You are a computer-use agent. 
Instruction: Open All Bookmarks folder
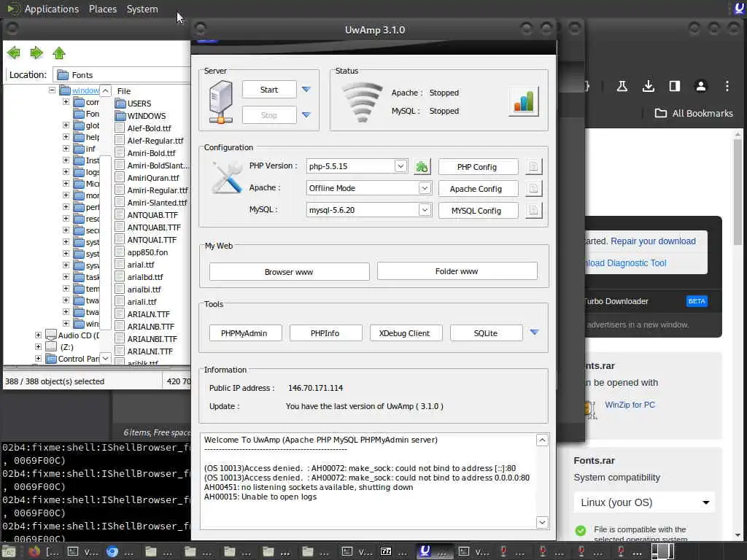(x=694, y=113)
